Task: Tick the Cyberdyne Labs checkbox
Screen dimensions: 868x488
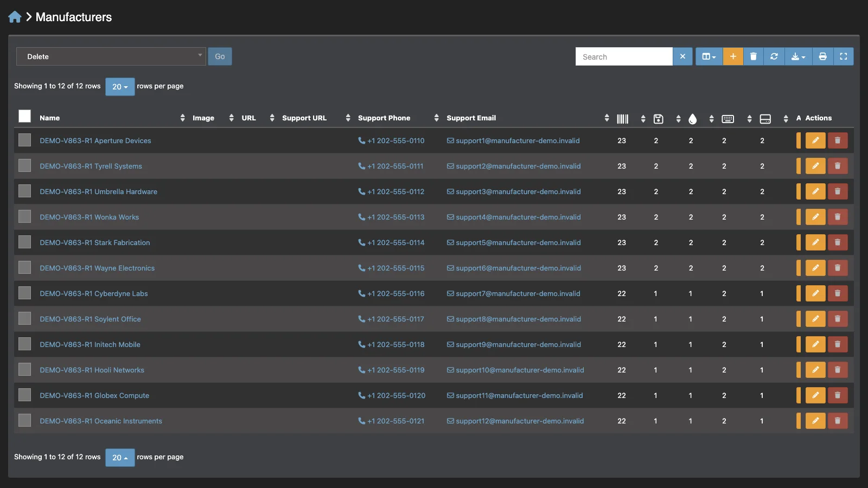Action: [24, 293]
